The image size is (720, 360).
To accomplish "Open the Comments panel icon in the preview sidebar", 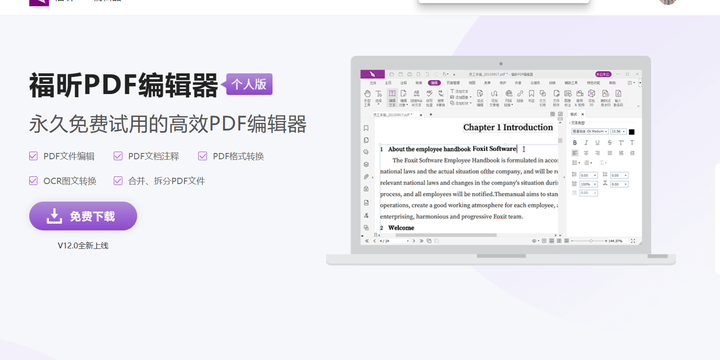I will (366, 152).
